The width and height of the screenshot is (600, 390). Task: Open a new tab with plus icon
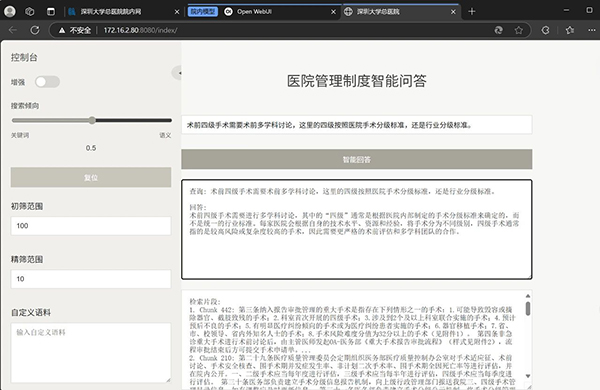tap(472, 11)
